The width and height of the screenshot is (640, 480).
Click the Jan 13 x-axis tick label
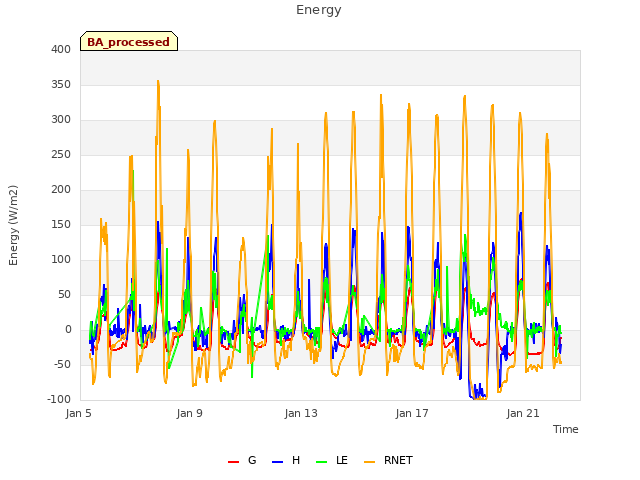tap(301, 413)
